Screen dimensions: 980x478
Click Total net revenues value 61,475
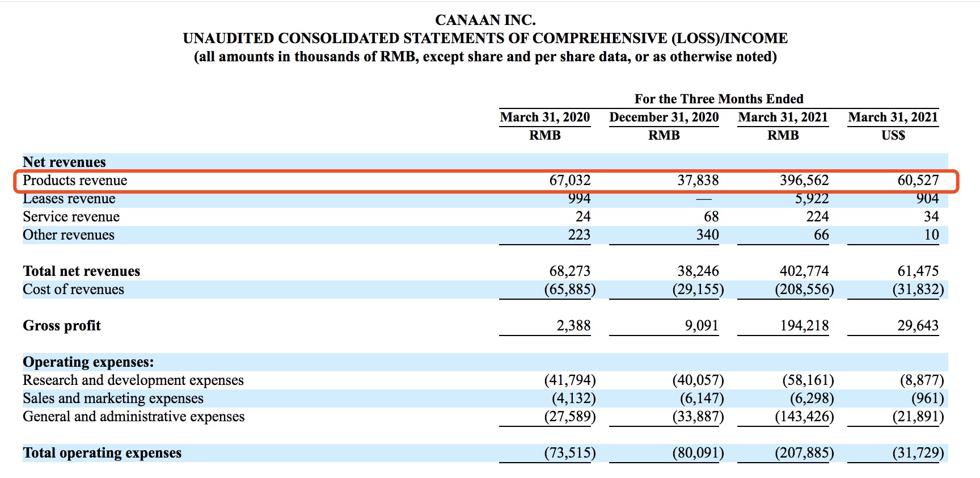(x=918, y=271)
